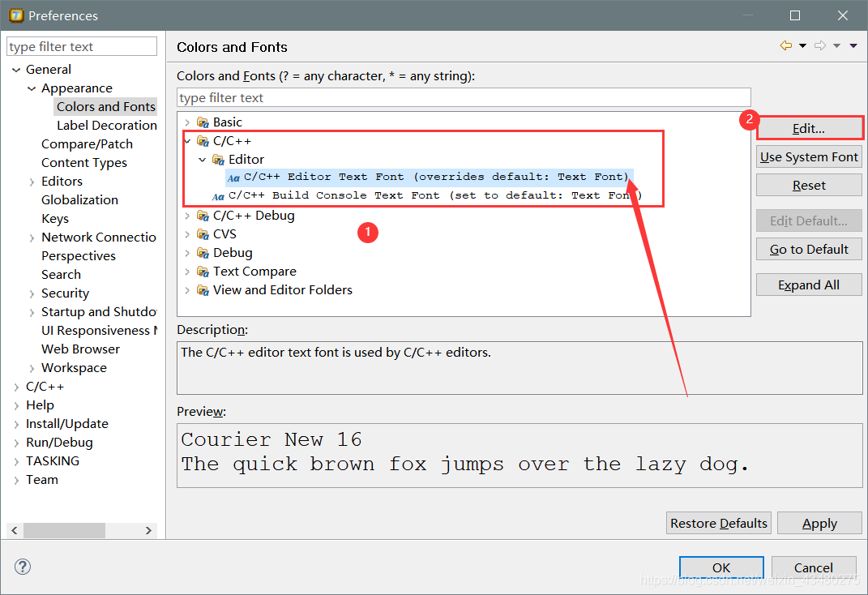
Task: Expand the Network Connections node
Action: pos(32,238)
